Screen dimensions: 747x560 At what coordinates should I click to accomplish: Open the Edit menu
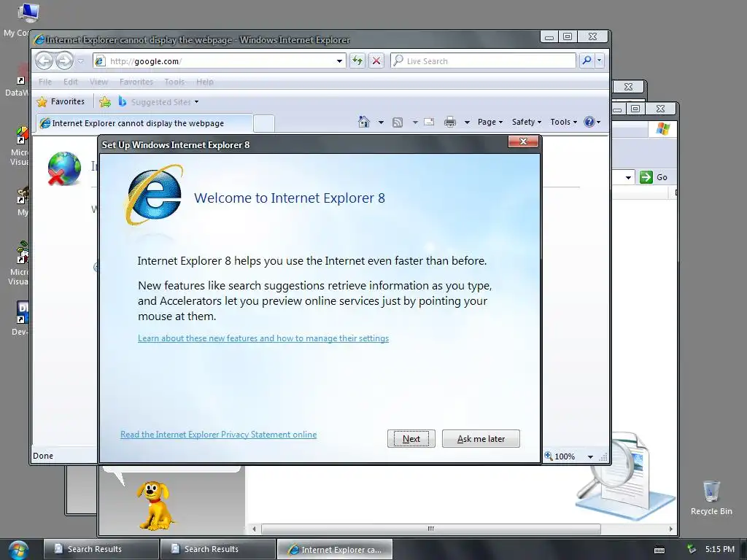[71, 82]
